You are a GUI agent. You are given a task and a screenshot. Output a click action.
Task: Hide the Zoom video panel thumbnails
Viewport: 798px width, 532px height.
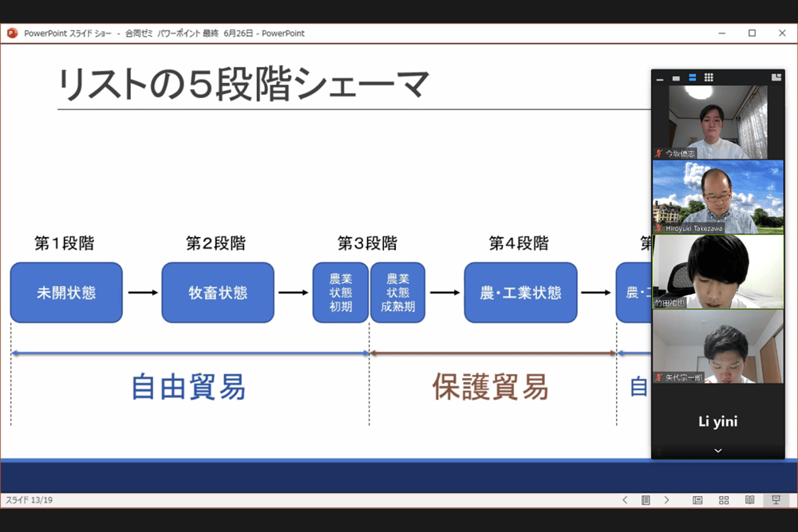point(660,78)
